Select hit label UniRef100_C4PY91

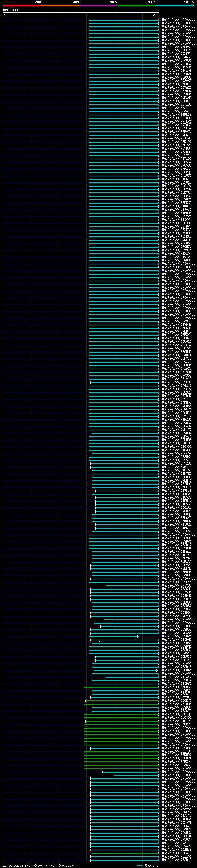tap(177, 721)
